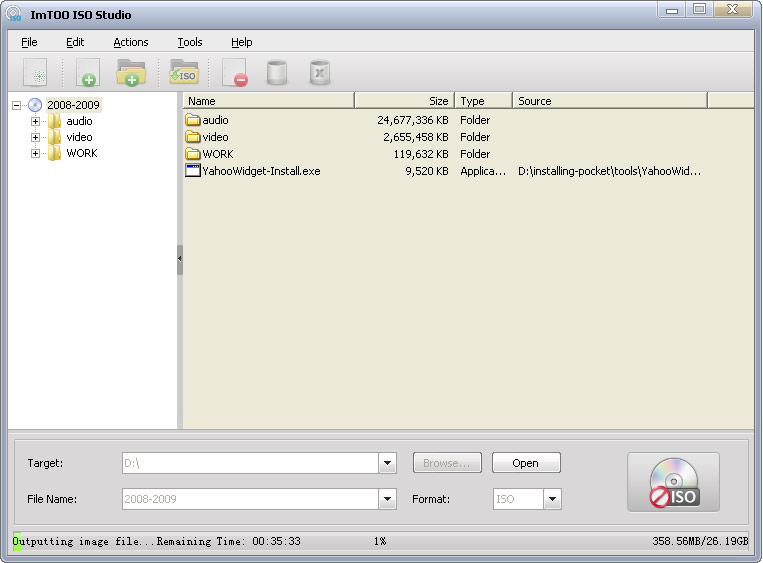The image size is (763, 563).
Task: Click the Applica... type cell
Action: pos(483,171)
